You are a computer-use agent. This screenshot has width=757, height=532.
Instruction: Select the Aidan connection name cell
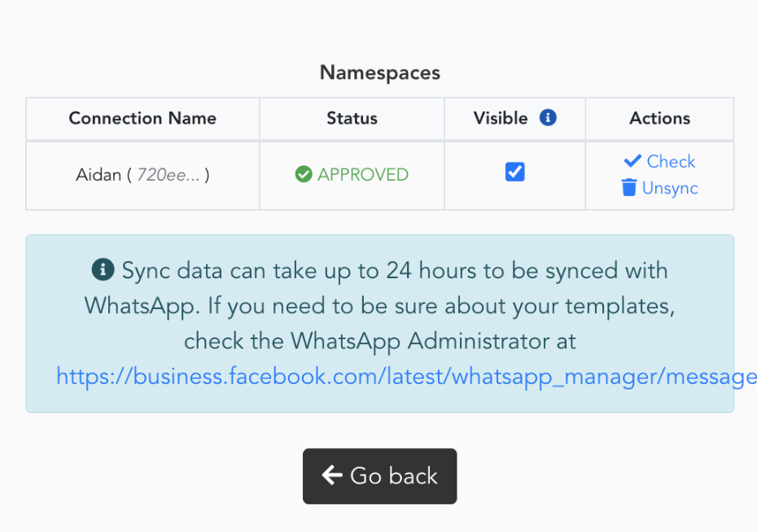[142, 175]
